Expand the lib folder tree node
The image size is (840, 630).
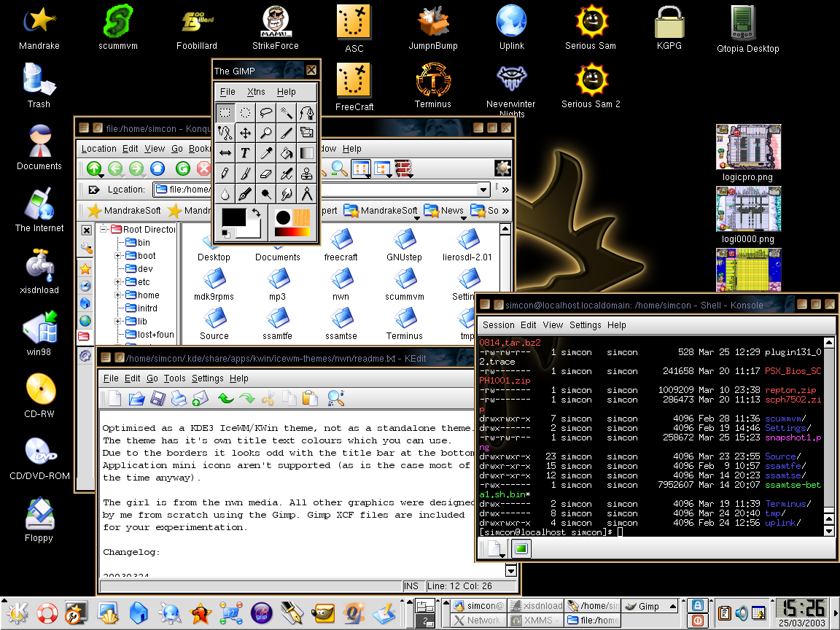[x=117, y=322]
